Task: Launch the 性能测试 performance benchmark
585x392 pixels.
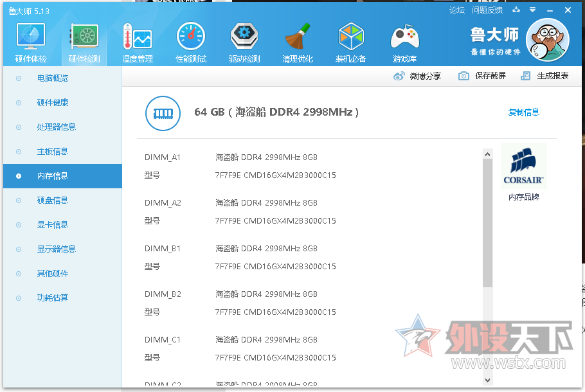Action: [x=190, y=40]
